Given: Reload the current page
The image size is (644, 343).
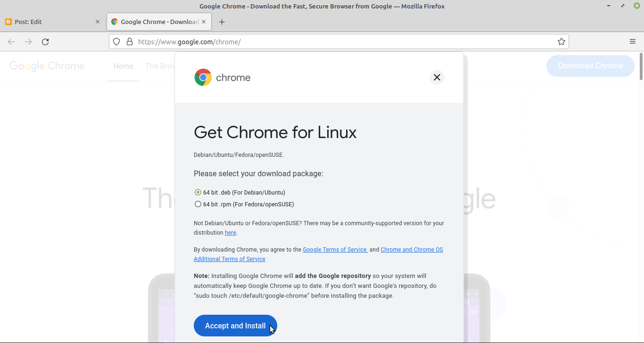Looking at the screenshot, I should (x=45, y=41).
